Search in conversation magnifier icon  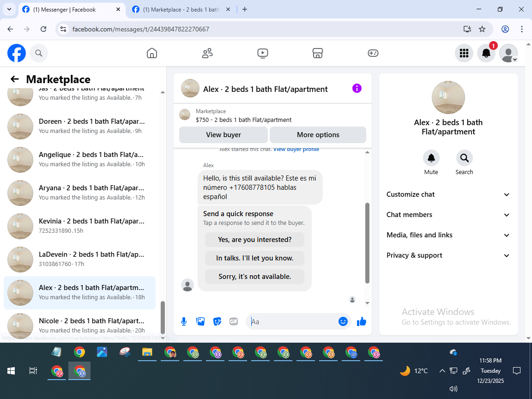[464, 158]
